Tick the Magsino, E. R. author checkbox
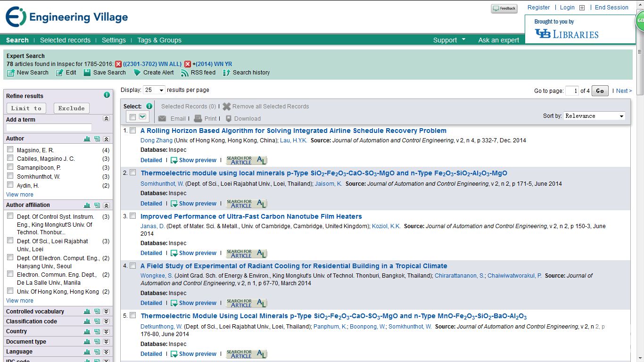 pyautogui.click(x=10, y=149)
